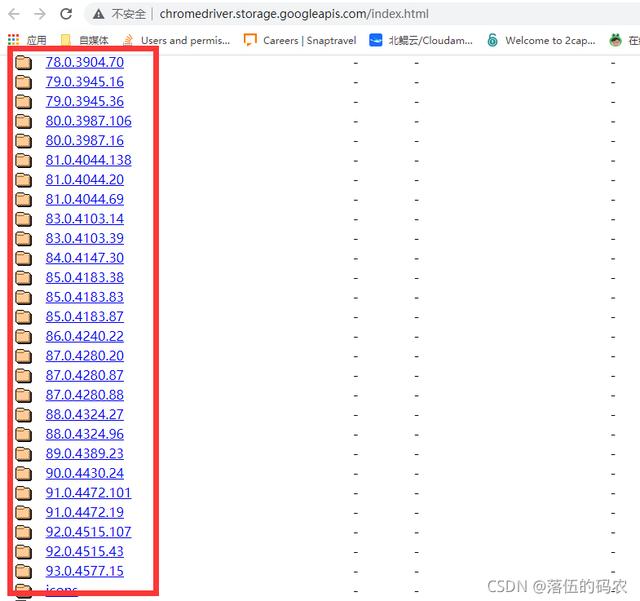The height and width of the screenshot is (601, 640).
Task: Click the folder icon beside 86.0.4240.22
Action: point(24,337)
